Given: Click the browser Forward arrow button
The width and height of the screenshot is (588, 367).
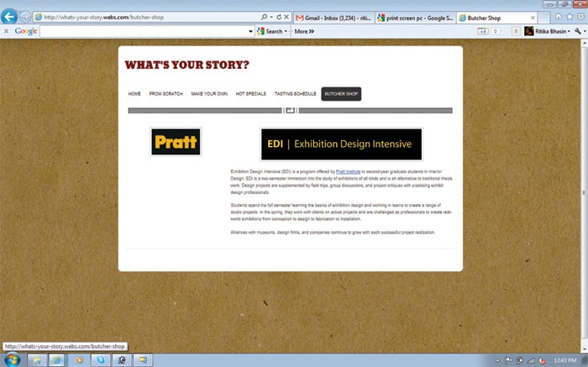Looking at the screenshot, I should [25, 17].
